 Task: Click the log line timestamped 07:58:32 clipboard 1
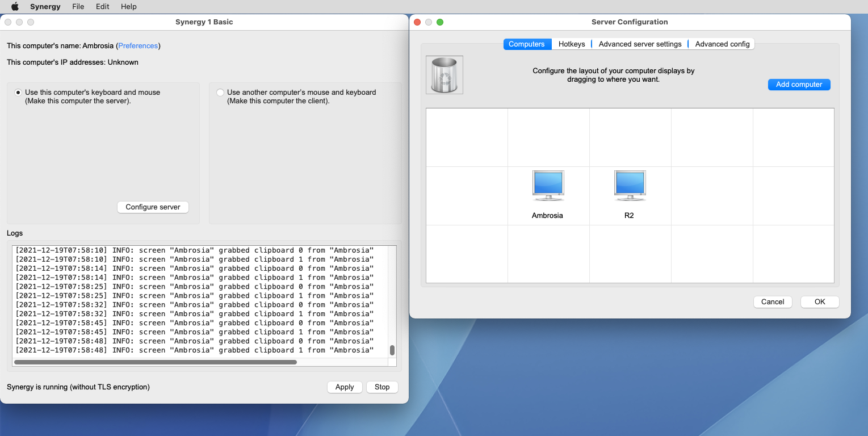pyautogui.click(x=194, y=314)
